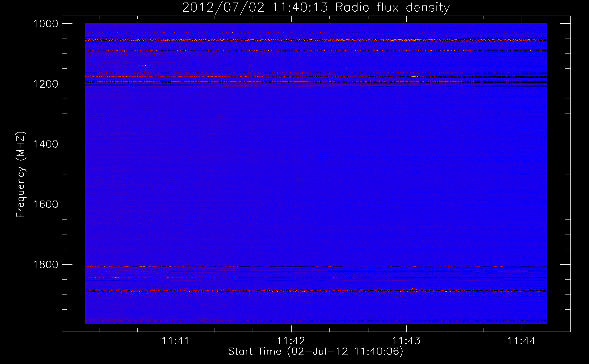Click the '1600' frequency axis label
Viewport: 589px width, 364px height.
[x=46, y=204]
